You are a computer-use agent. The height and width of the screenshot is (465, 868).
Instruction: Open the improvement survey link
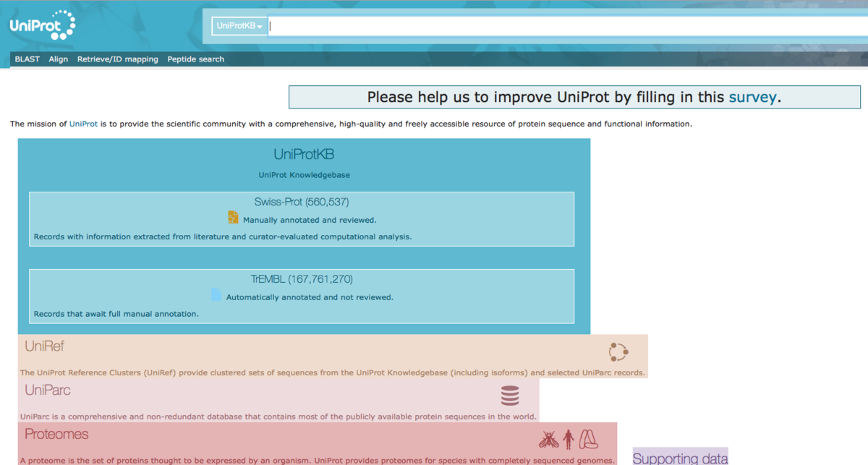click(x=754, y=96)
